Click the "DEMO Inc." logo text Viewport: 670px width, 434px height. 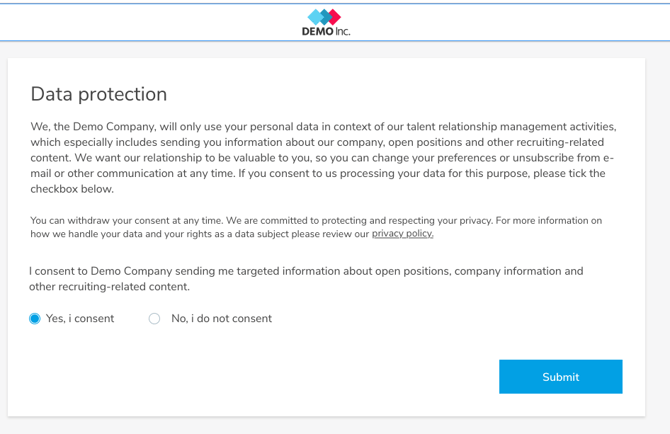coord(326,31)
